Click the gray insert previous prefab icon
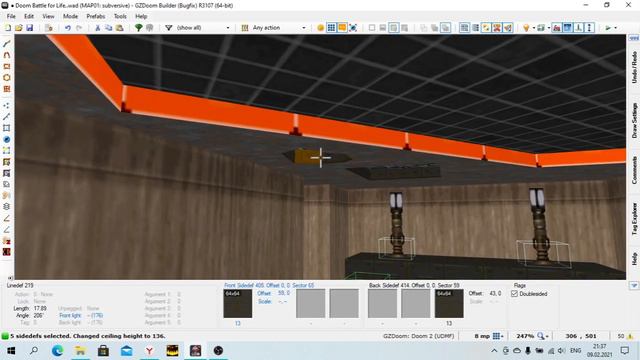This screenshot has width=640, height=360. [x=150, y=28]
